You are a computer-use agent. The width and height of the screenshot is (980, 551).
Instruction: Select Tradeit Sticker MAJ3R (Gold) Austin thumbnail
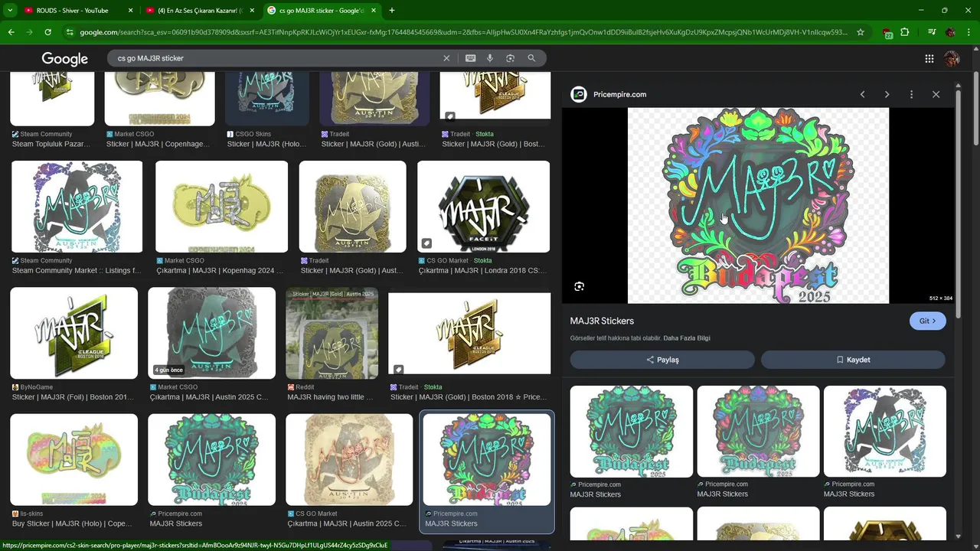(x=352, y=207)
